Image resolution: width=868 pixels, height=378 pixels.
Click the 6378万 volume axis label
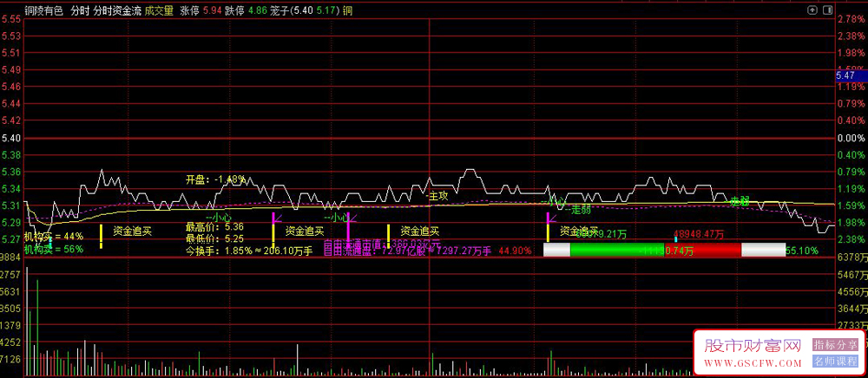[852, 257]
